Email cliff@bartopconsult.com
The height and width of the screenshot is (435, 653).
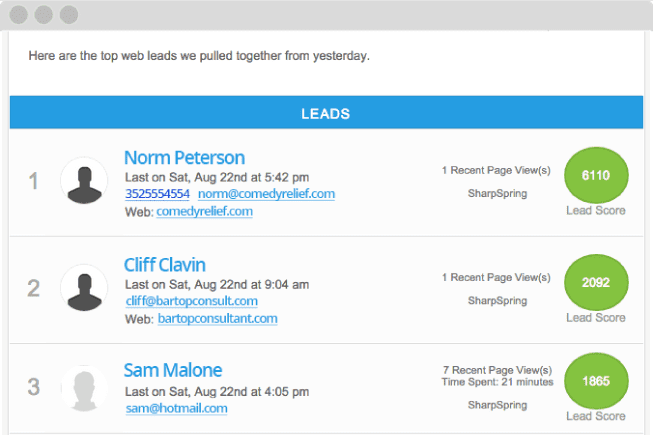[192, 301]
